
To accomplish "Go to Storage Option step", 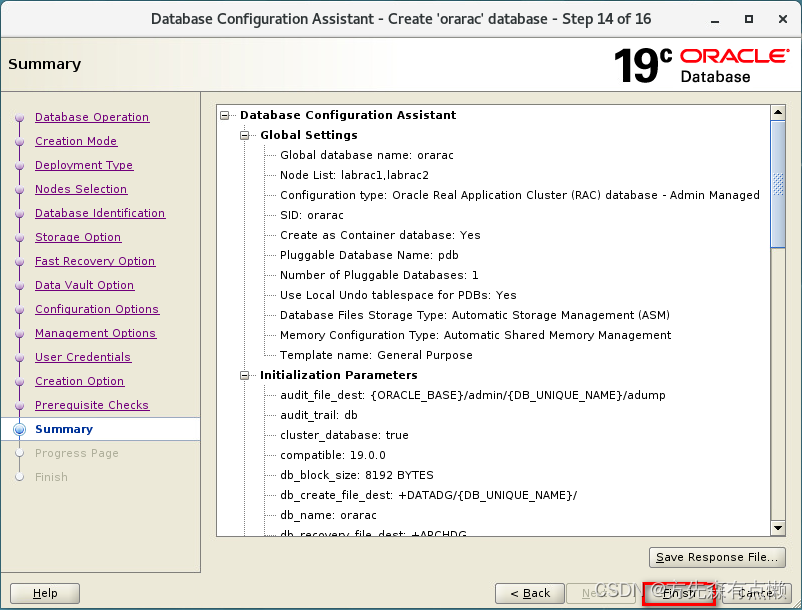I will click(78, 237).
